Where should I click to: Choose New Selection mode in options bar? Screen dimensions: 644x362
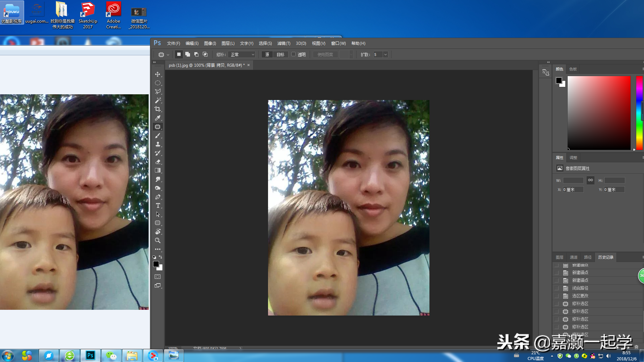(x=179, y=54)
